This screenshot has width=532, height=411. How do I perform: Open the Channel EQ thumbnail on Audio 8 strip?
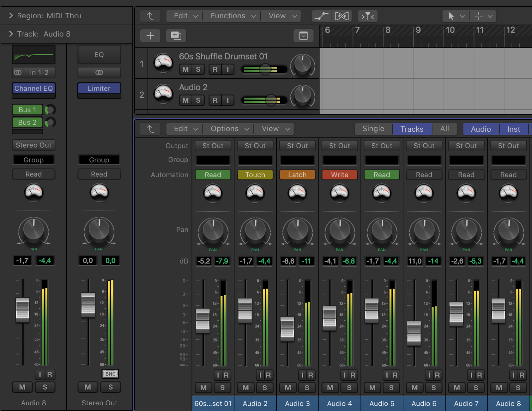[33, 55]
